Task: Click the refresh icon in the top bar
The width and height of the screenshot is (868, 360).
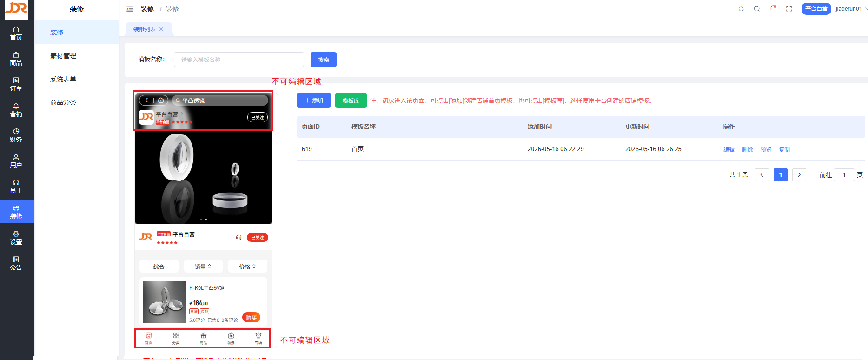Action: [741, 9]
